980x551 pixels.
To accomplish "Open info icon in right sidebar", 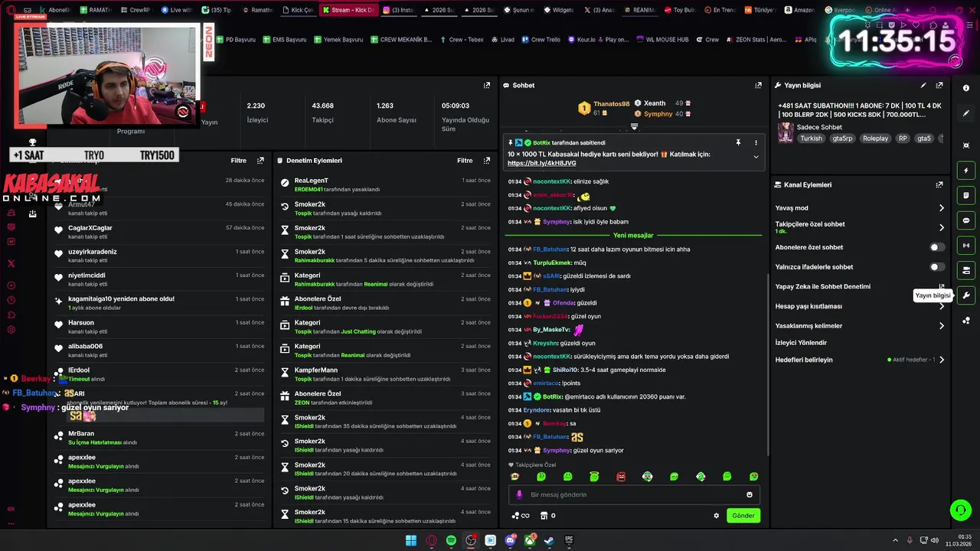I will pos(966,89).
